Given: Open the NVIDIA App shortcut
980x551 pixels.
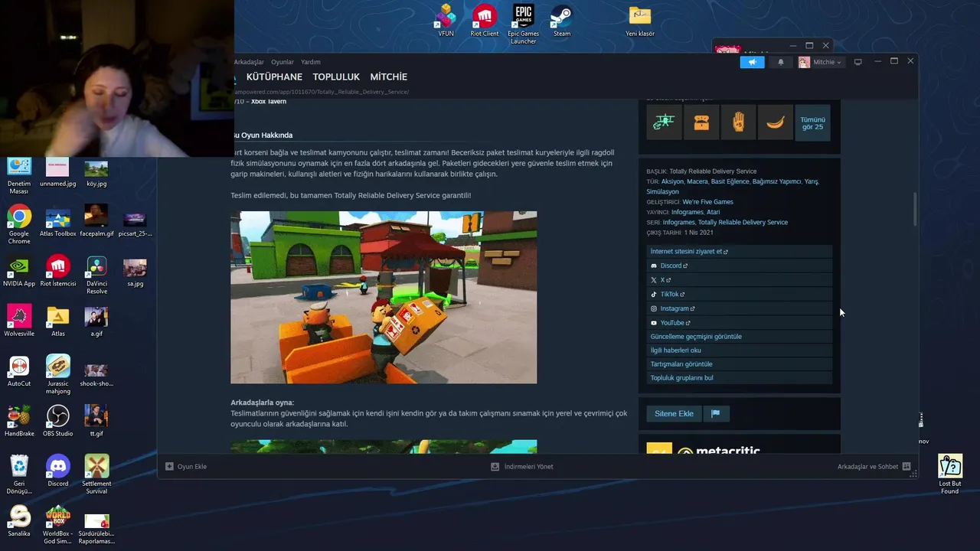Looking at the screenshot, I should tap(19, 272).
